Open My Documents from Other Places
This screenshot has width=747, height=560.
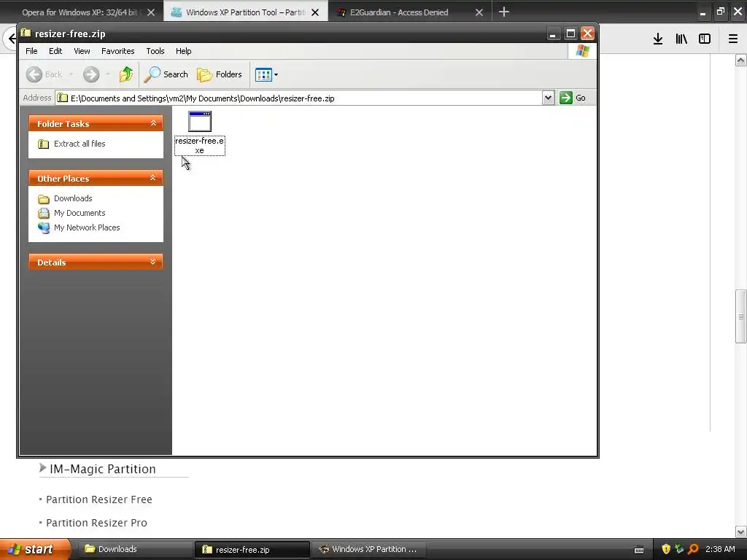coord(80,213)
